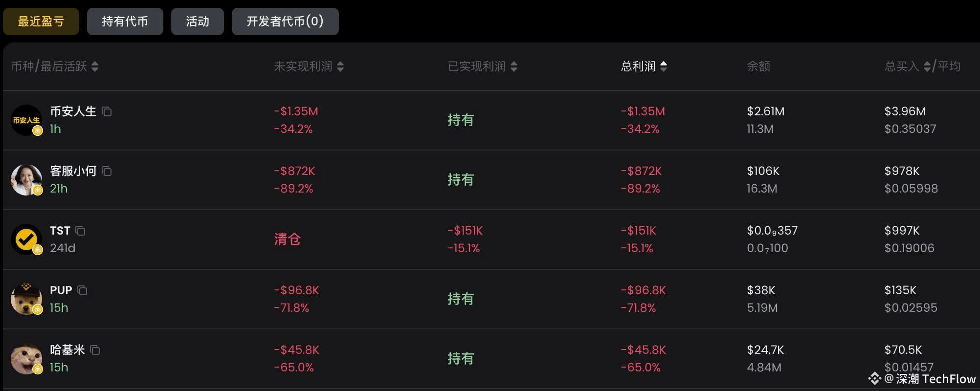This screenshot has height=391, width=980.
Task: Sort by 币种/最后活跃 column
Action: coord(95,66)
